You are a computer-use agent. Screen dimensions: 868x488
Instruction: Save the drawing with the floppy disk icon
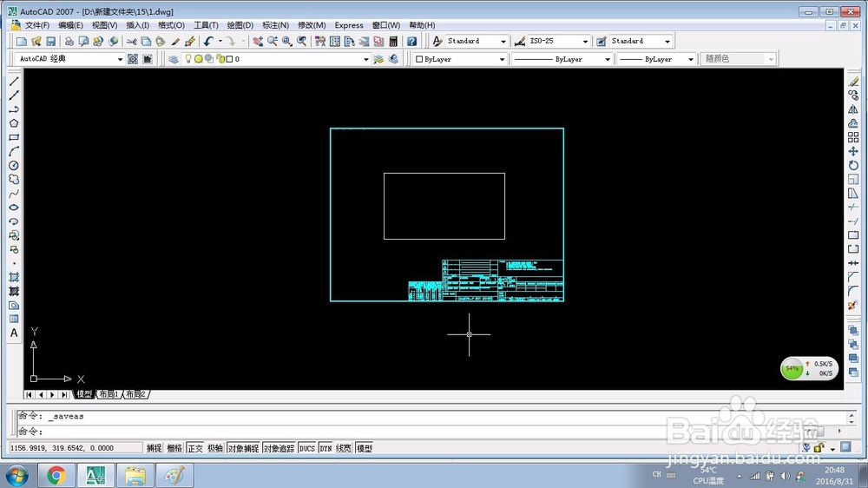51,42
